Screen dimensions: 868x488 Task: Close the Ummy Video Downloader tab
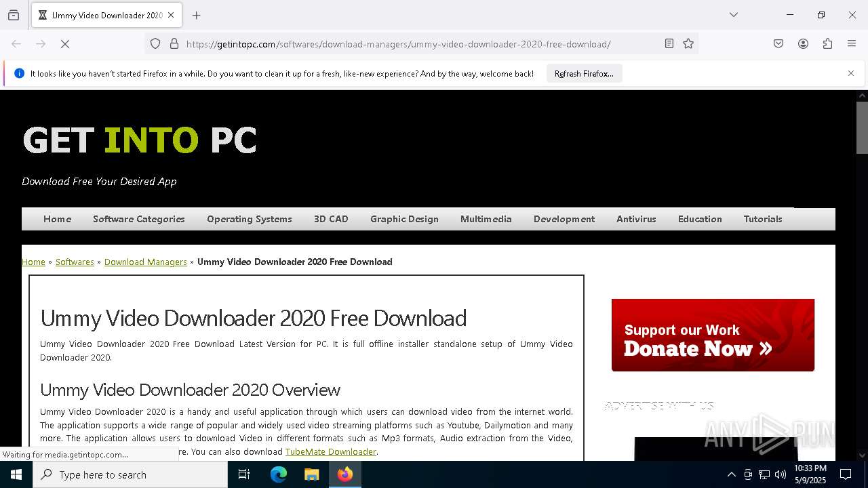click(x=171, y=15)
